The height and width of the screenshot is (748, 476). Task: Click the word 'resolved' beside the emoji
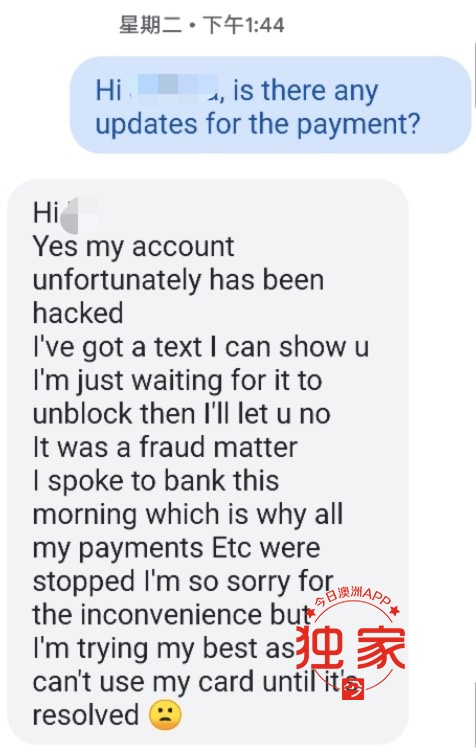click(x=86, y=715)
